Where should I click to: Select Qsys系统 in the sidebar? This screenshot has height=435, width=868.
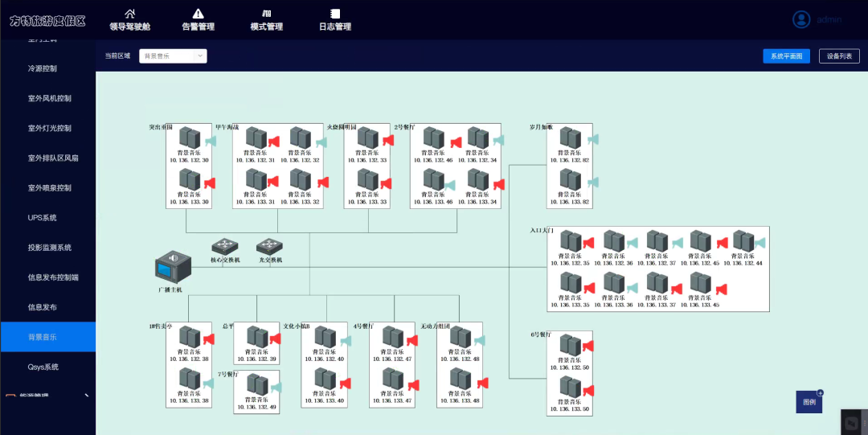pyautogui.click(x=43, y=367)
